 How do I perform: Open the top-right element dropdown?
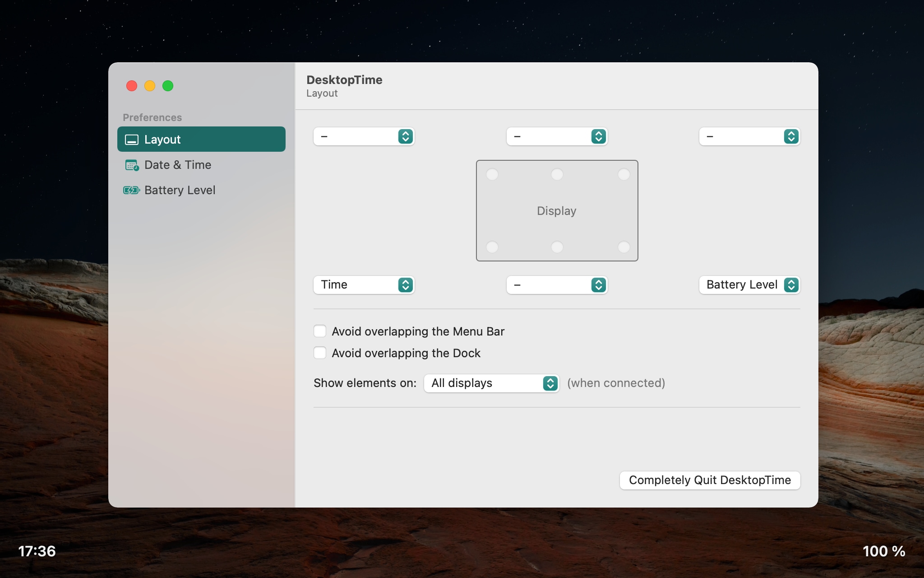[x=749, y=136]
